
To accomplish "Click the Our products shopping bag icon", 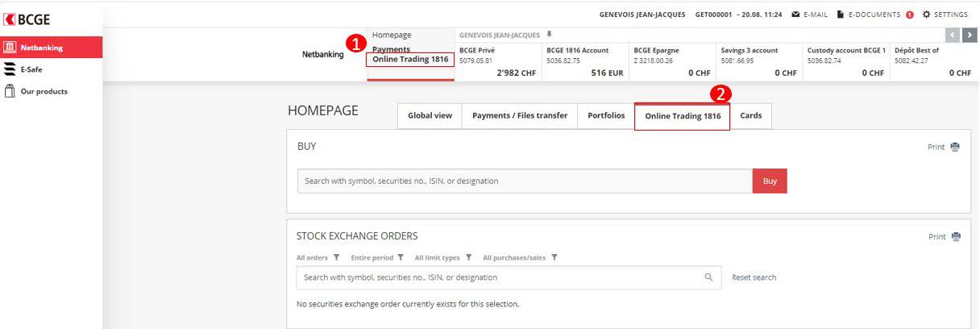I will coord(10,91).
